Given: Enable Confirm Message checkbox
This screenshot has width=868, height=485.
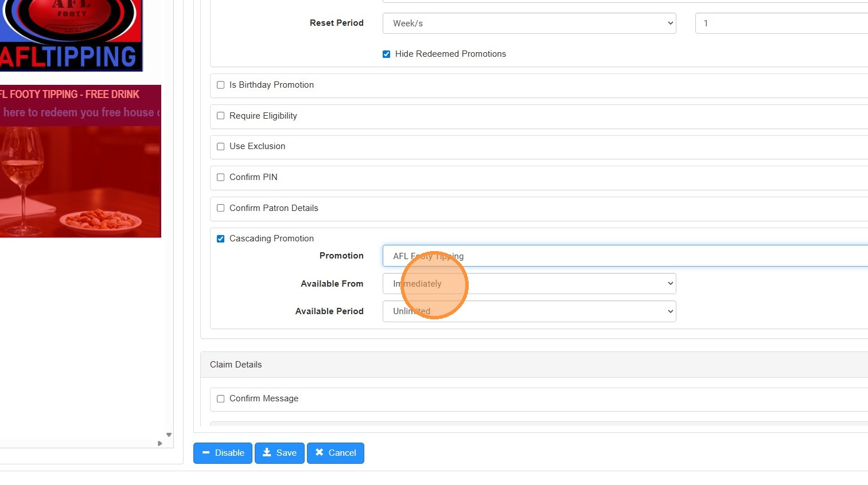Looking at the screenshot, I should click(220, 398).
